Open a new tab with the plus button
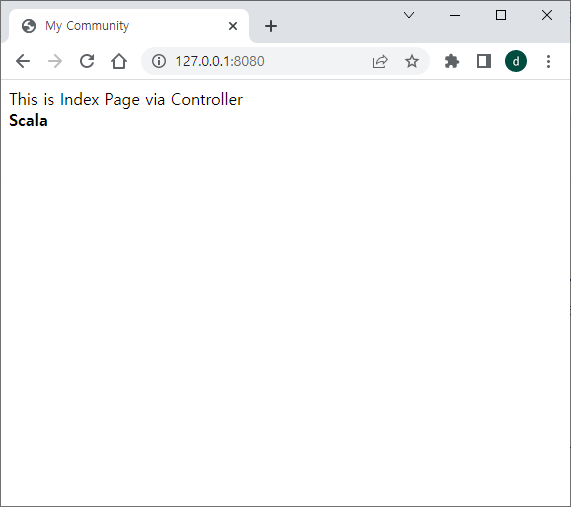This screenshot has height=507, width=571. click(x=271, y=26)
